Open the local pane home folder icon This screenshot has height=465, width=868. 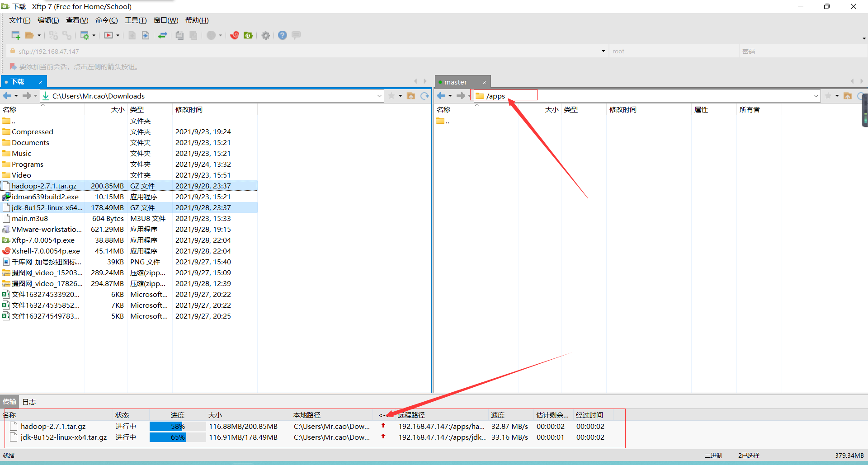pyautogui.click(x=411, y=96)
